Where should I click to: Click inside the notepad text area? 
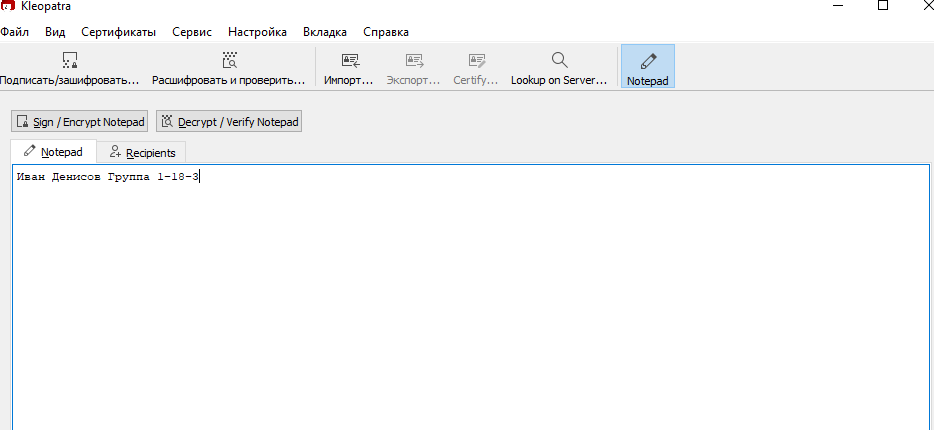click(x=471, y=298)
